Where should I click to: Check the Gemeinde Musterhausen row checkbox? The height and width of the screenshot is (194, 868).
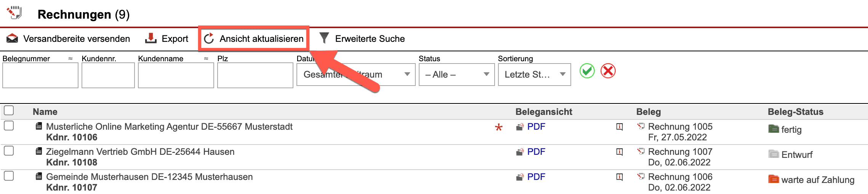[x=9, y=176]
